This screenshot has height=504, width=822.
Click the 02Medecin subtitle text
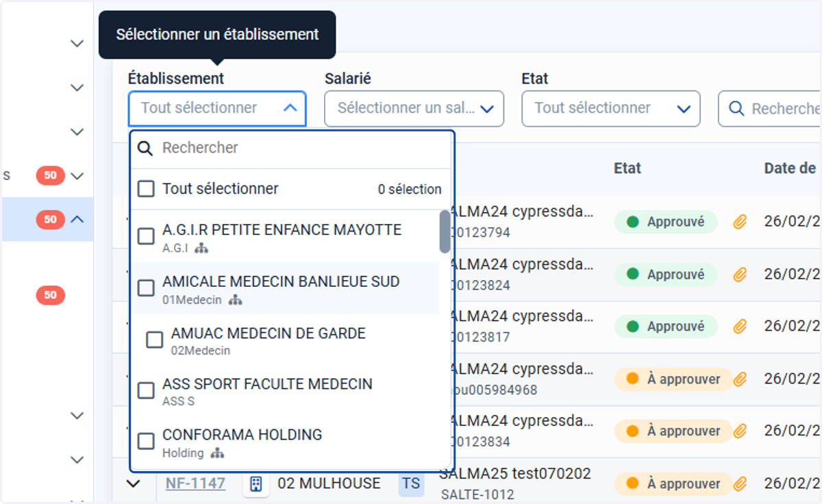coord(201,351)
